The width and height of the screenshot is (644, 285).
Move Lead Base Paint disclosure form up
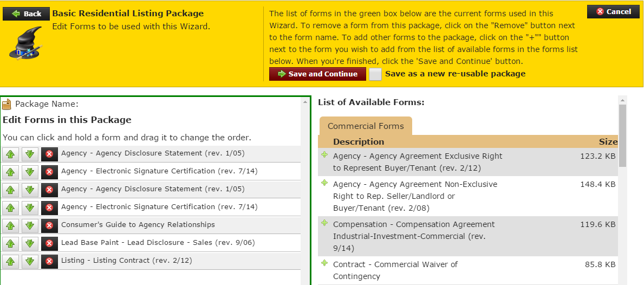(x=10, y=243)
